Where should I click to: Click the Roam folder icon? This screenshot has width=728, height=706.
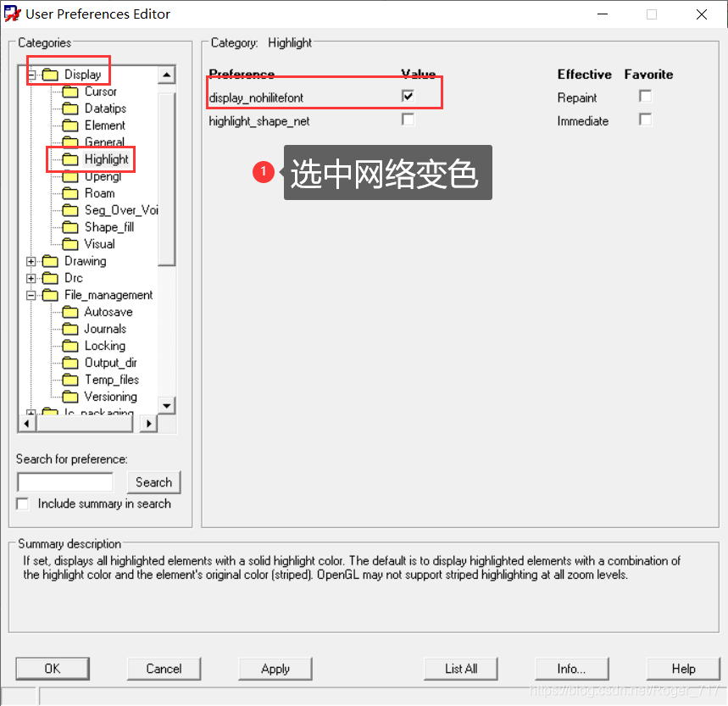69,193
